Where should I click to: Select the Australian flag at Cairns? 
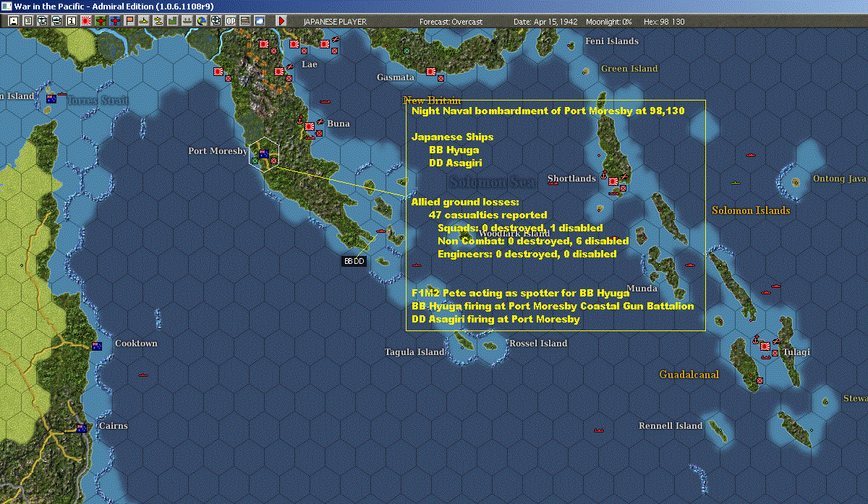coord(82,428)
